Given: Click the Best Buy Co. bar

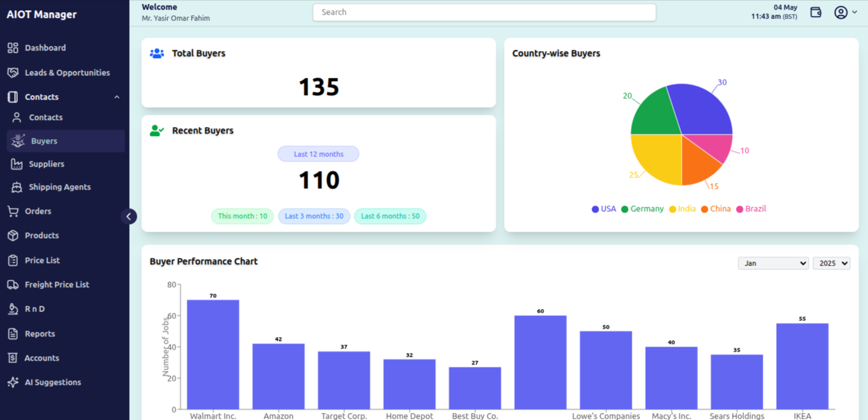Looking at the screenshot, I should [x=475, y=388].
